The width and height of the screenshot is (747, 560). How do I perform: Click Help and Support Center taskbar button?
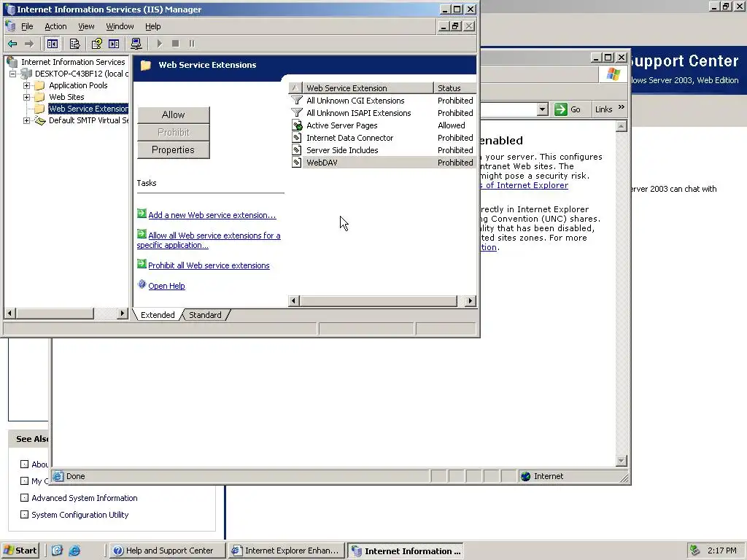click(x=167, y=551)
